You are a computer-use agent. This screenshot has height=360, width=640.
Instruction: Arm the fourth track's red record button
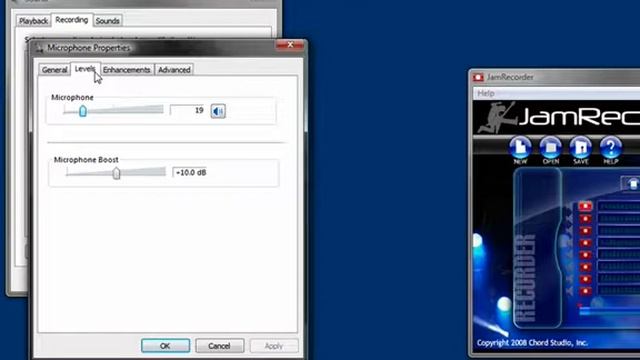click(x=585, y=243)
